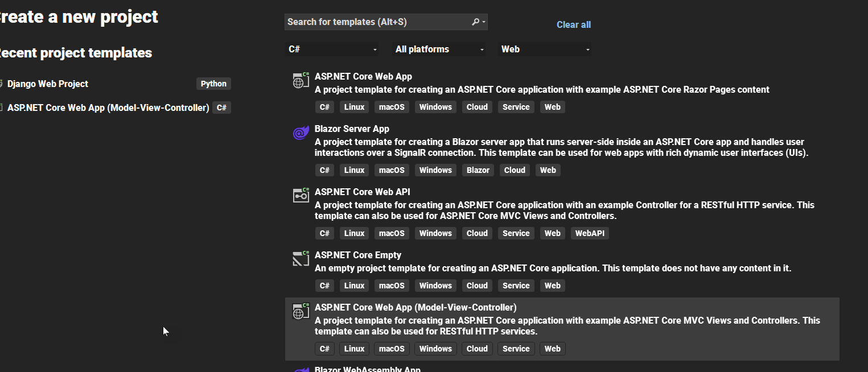Click the Service tag under ASP.NET Core Web App
Viewport: 868px width, 372px height.
[516, 107]
